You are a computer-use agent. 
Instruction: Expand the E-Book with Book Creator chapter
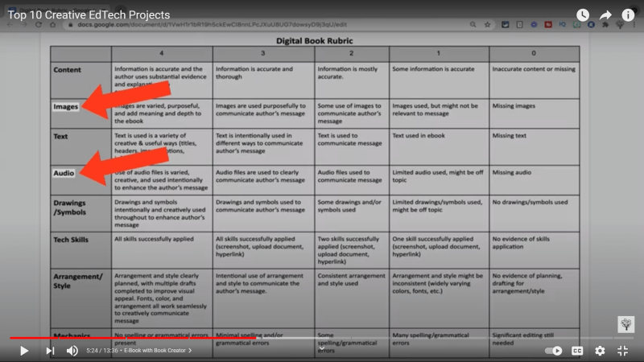click(157, 351)
